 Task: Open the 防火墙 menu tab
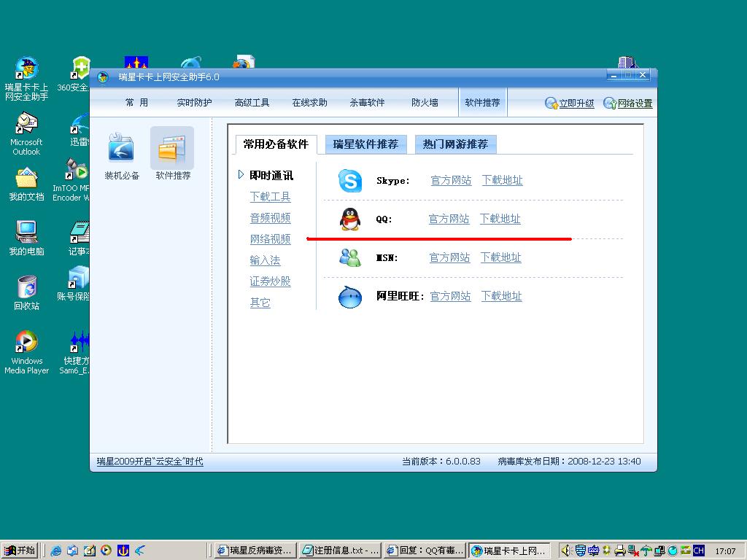tap(425, 102)
